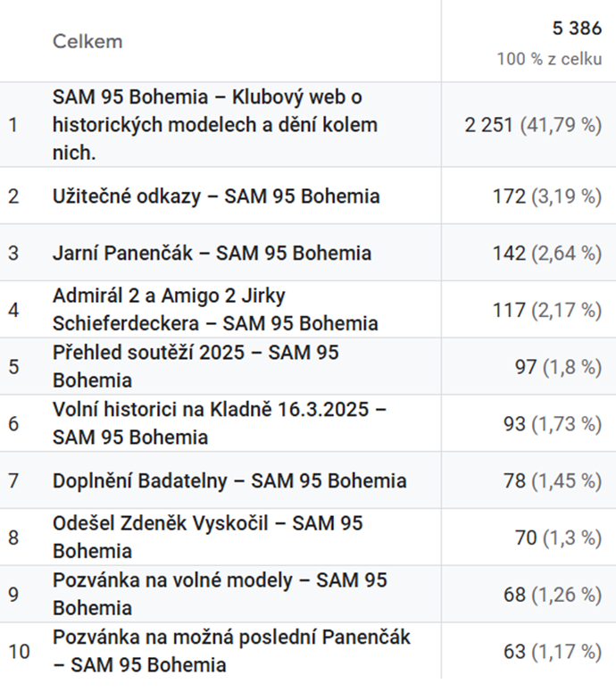
Task: Click Pozvánka na volné modely title
Action: 220,594
